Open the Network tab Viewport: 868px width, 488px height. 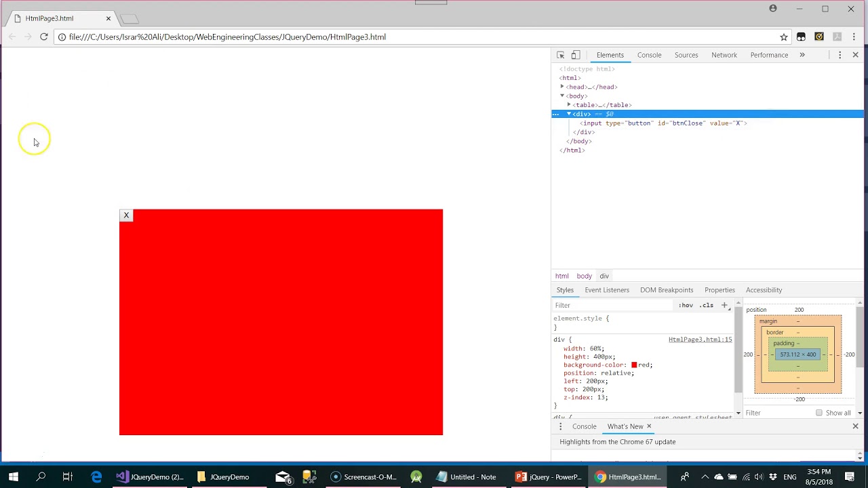[x=724, y=55]
